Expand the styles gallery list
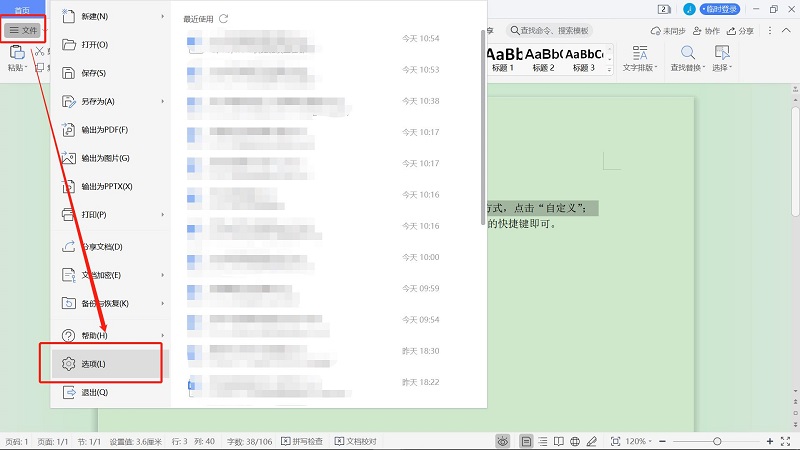This screenshot has width=800, height=450. coord(609,70)
